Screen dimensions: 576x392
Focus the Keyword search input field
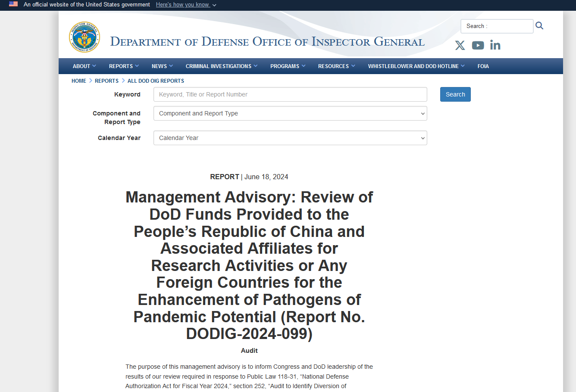(290, 94)
